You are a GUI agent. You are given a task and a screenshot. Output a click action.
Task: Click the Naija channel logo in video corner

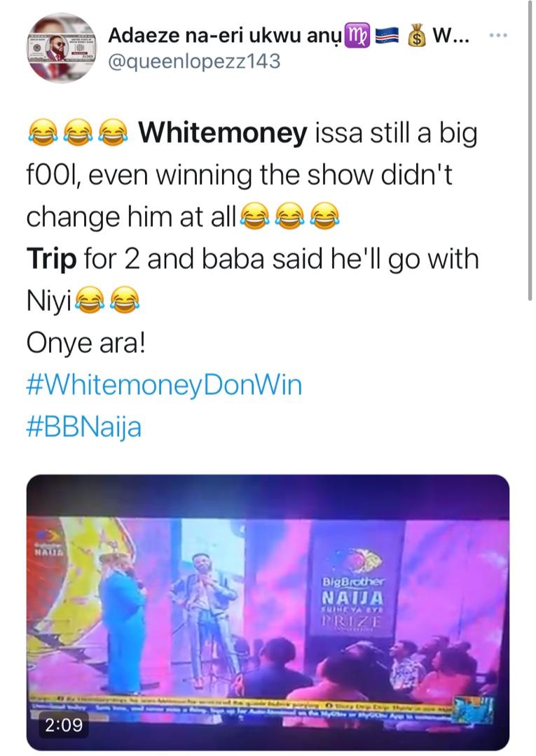[x=48, y=545]
